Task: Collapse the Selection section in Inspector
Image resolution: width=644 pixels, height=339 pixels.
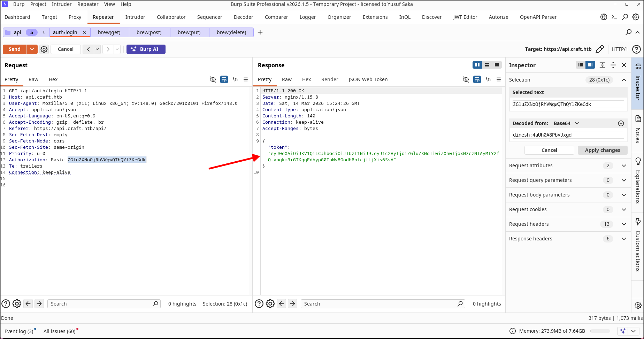Action: (x=624, y=80)
